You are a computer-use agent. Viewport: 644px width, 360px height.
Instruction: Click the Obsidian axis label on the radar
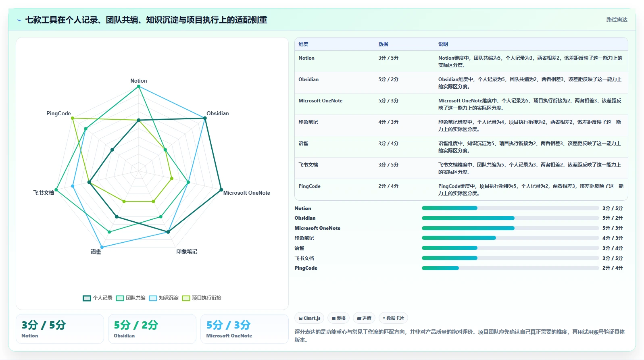pos(218,113)
